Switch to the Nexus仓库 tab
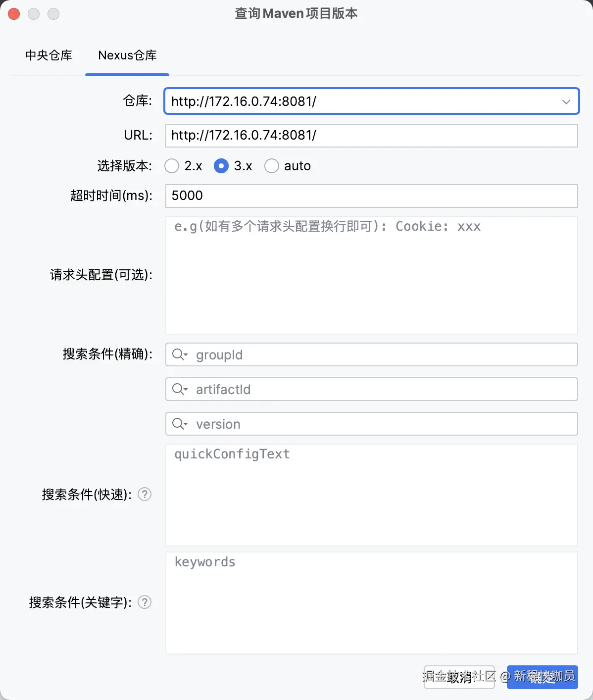The image size is (593, 700). tap(127, 55)
